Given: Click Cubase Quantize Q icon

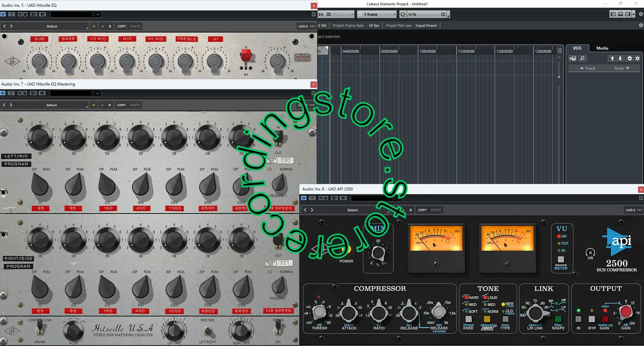Looking at the screenshot, I should point(403,14).
